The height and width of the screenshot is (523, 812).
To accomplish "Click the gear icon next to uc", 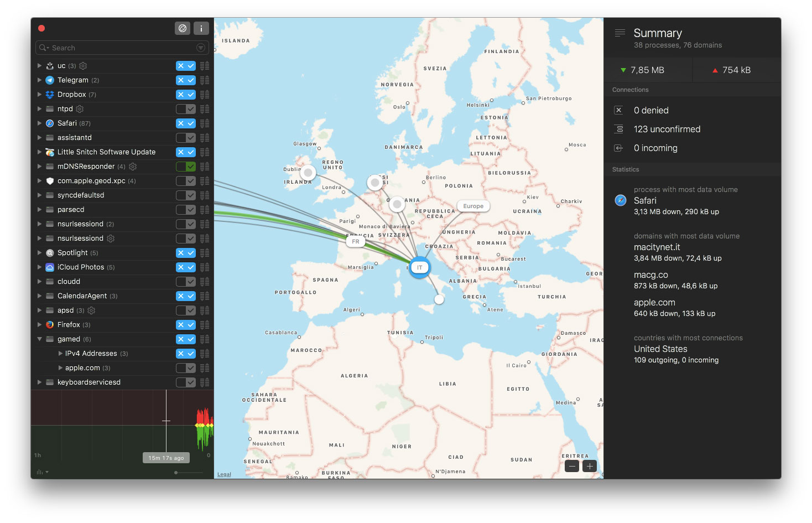I will (83, 66).
